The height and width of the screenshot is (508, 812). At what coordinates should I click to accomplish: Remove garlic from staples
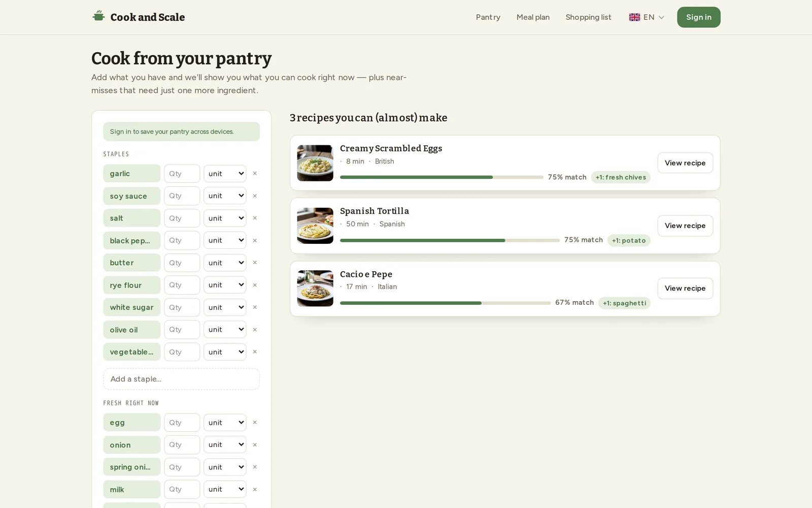(255, 174)
